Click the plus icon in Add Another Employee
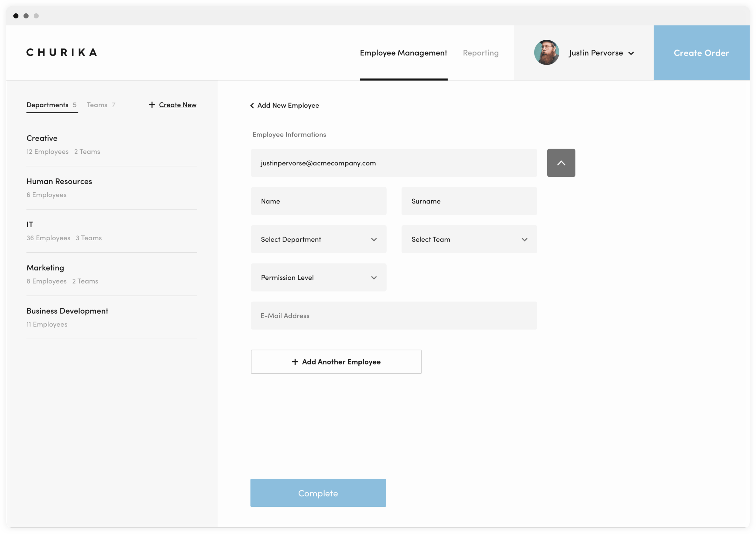756x534 pixels. (295, 362)
